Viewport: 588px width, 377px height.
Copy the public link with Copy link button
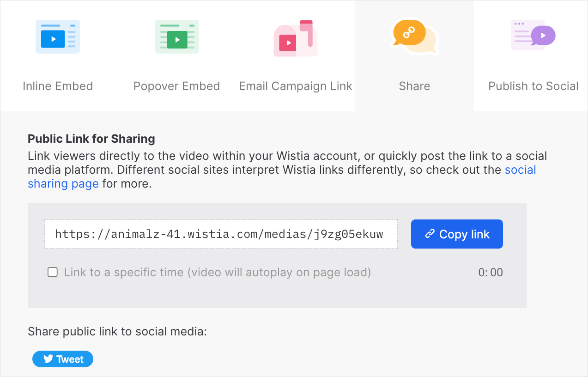pyautogui.click(x=457, y=234)
